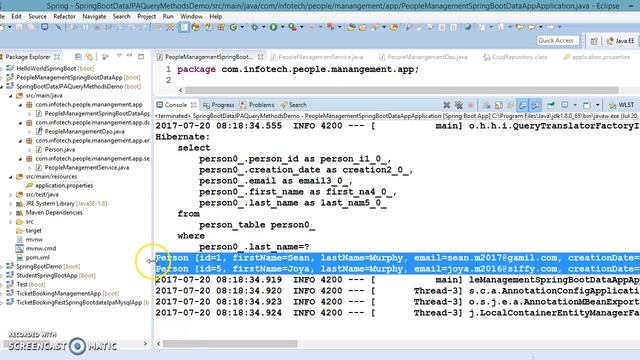This screenshot has width=640, height=360.
Task: Click the Back navigation arrow toolbar icon
Action: click(x=532, y=27)
